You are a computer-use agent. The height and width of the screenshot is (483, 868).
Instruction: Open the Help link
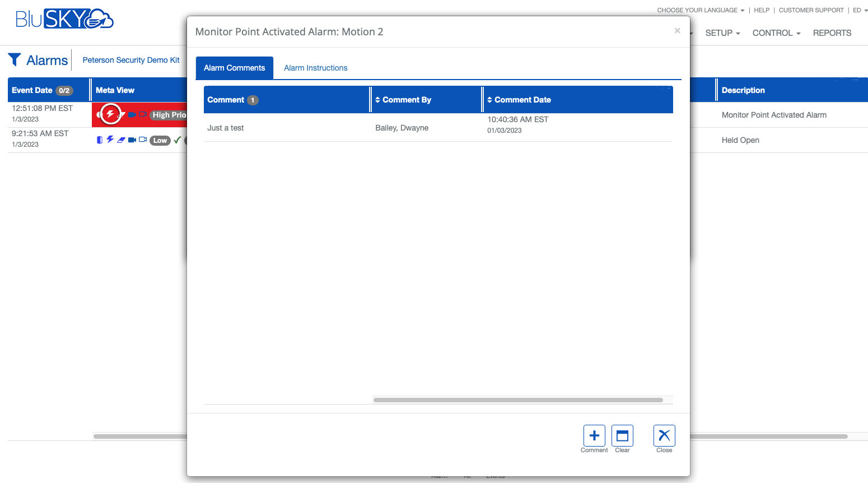[761, 10]
